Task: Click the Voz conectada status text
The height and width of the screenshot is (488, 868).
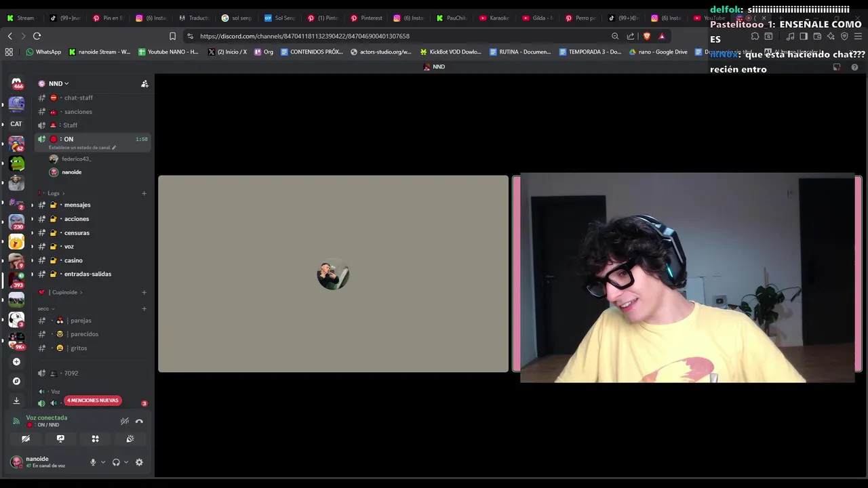Action: coord(47,418)
